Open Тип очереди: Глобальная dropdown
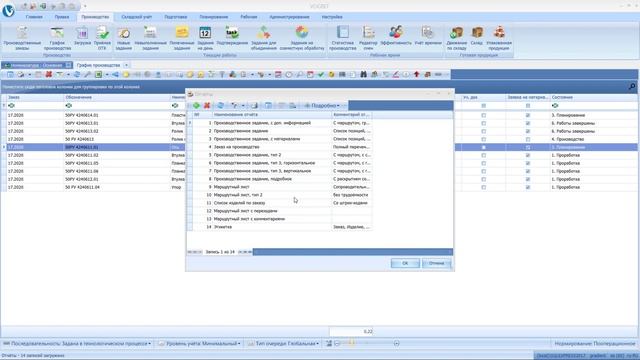640x360 pixels. pos(284,344)
